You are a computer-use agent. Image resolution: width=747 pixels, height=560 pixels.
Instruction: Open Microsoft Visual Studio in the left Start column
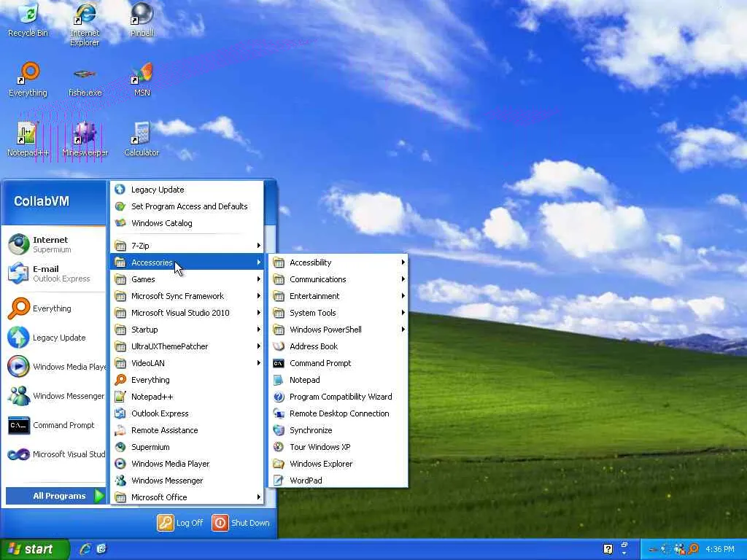tap(55, 454)
